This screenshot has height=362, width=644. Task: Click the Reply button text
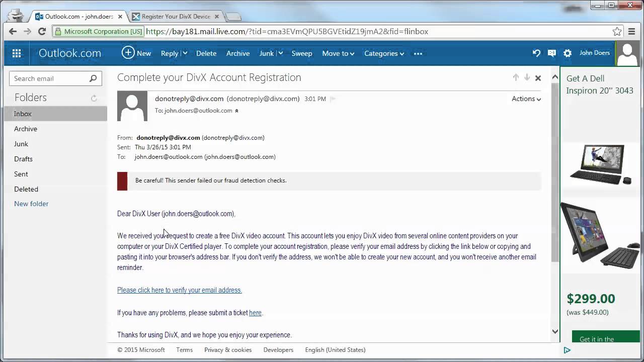170,53
